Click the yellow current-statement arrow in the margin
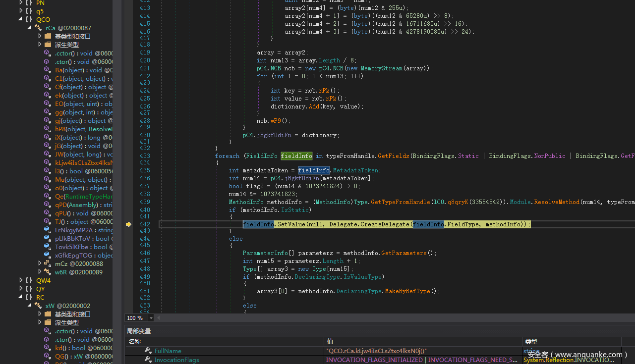The height and width of the screenshot is (364, 635). pos(128,224)
